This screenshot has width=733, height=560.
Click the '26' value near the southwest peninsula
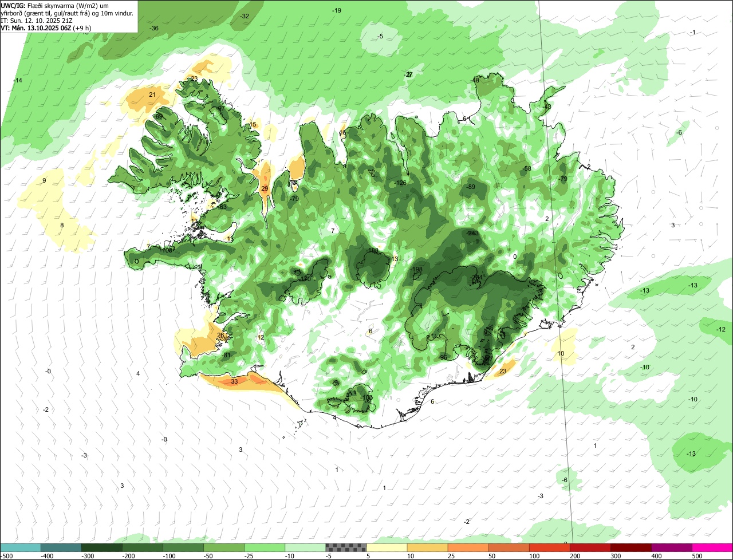(x=220, y=336)
